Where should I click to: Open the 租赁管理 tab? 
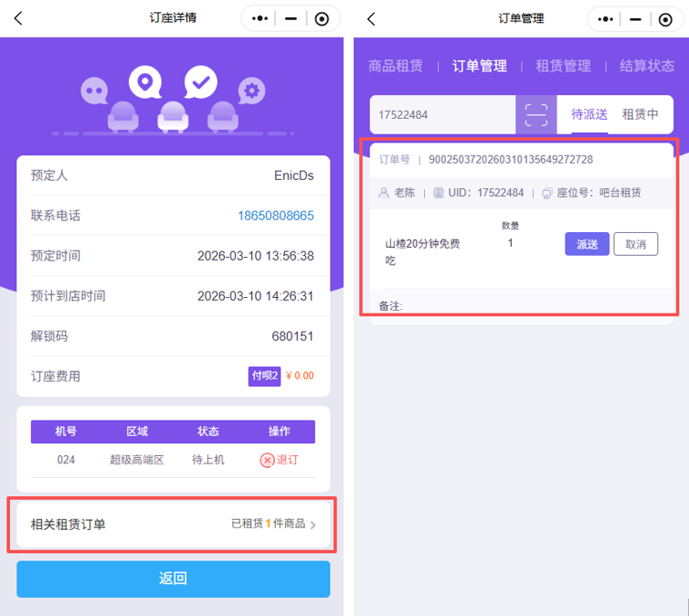click(x=563, y=66)
